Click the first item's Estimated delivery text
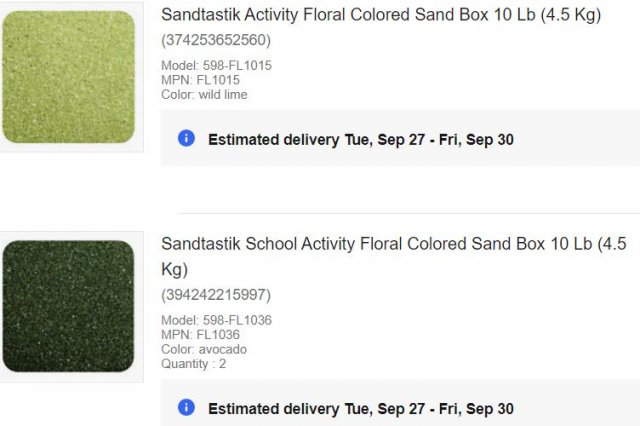 [361, 140]
